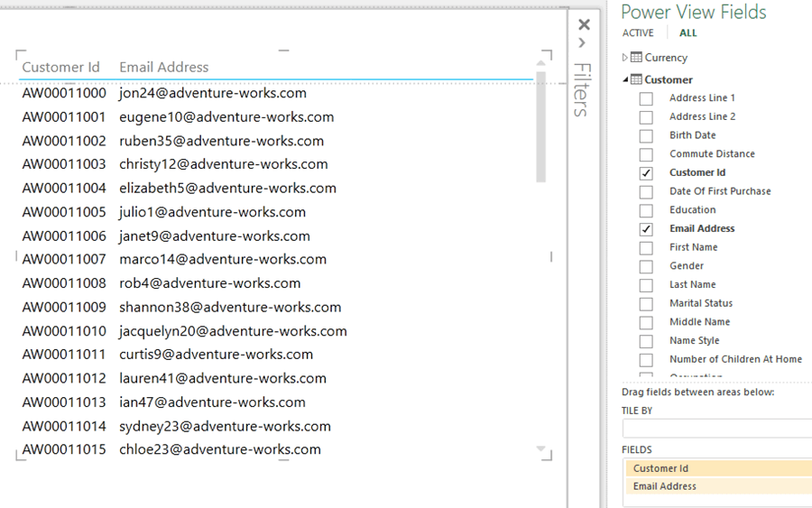Check the Address Line 1 field
Screen dimensions: 812x508
tap(646, 98)
